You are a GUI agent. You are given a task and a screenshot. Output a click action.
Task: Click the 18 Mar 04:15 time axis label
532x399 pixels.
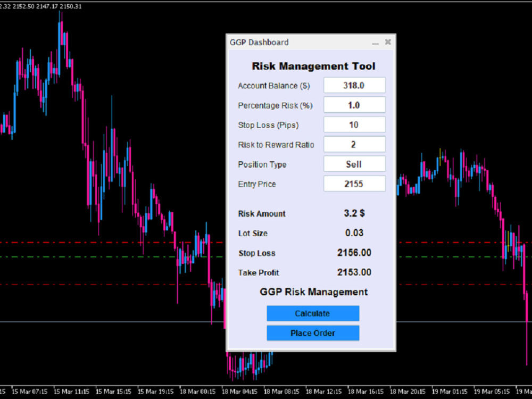click(x=239, y=392)
